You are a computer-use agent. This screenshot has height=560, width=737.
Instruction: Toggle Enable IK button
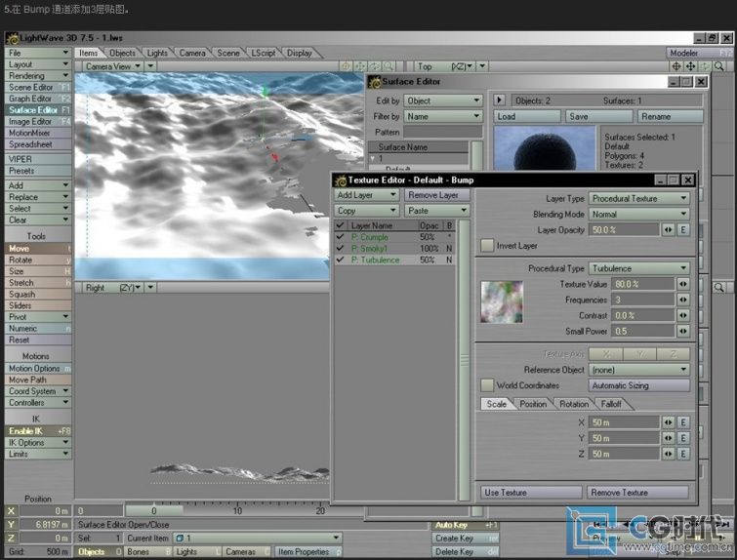click(38, 431)
